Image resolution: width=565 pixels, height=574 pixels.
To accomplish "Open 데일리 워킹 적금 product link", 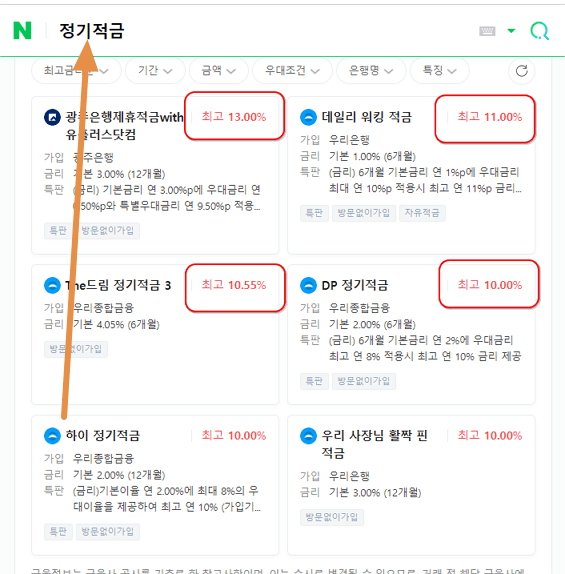I will [x=367, y=118].
